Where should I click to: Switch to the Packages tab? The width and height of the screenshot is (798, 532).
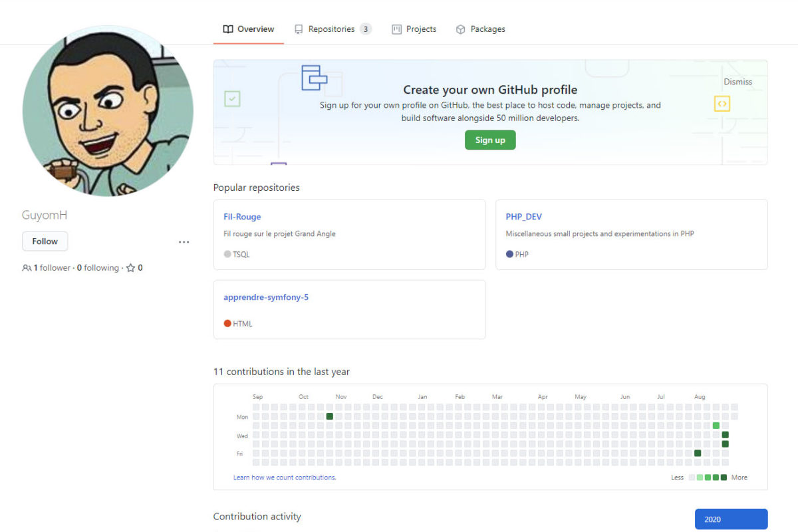pyautogui.click(x=480, y=29)
